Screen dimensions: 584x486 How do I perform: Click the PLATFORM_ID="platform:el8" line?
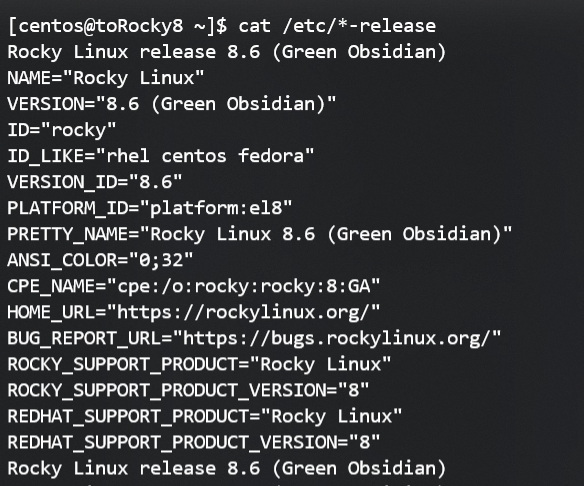click(150, 208)
